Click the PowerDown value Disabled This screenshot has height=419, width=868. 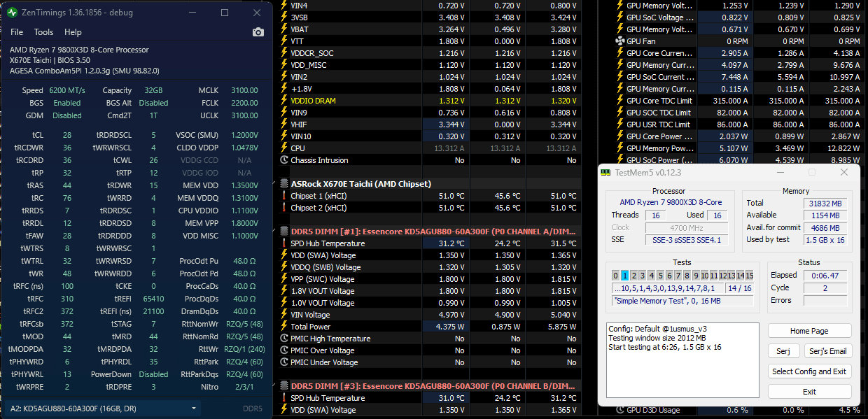pyautogui.click(x=153, y=374)
